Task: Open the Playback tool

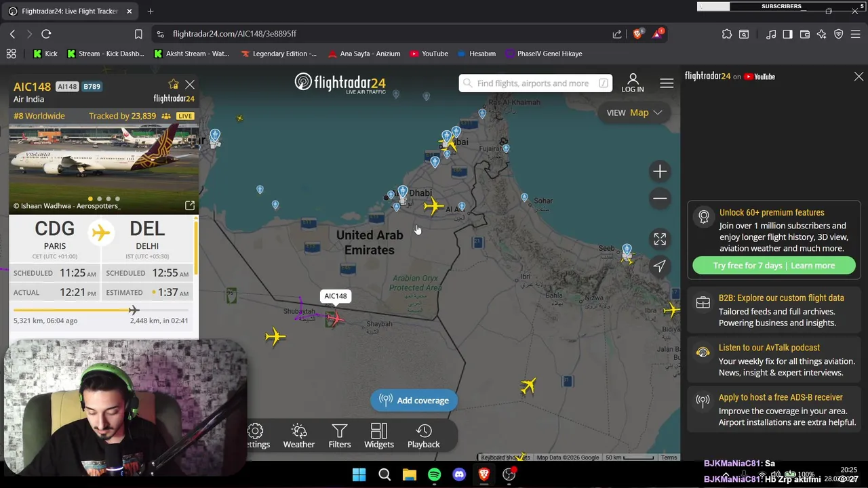Action: [x=424, y=436]
